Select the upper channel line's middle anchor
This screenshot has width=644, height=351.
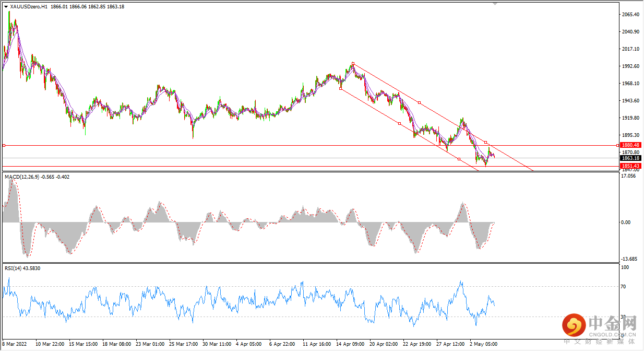coord(419,103)
